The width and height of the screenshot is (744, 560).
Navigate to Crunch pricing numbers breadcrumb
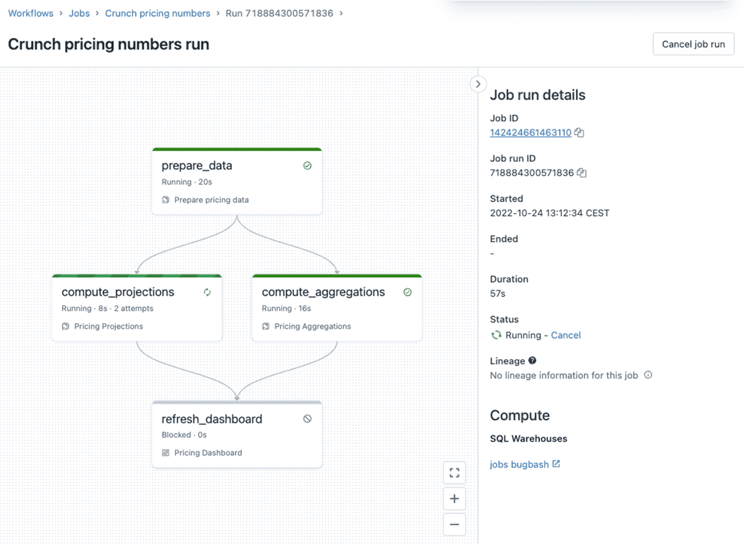coord(157,13)
